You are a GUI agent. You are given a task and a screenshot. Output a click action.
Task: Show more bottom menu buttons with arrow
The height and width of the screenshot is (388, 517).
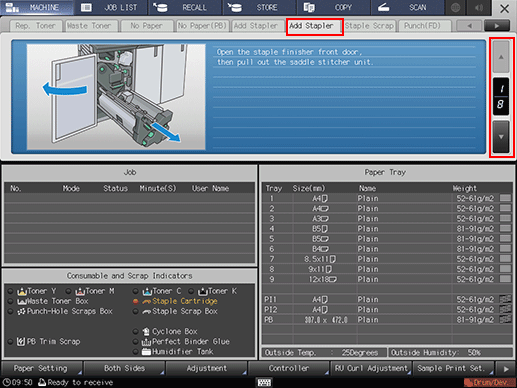[x=506, y=369]
